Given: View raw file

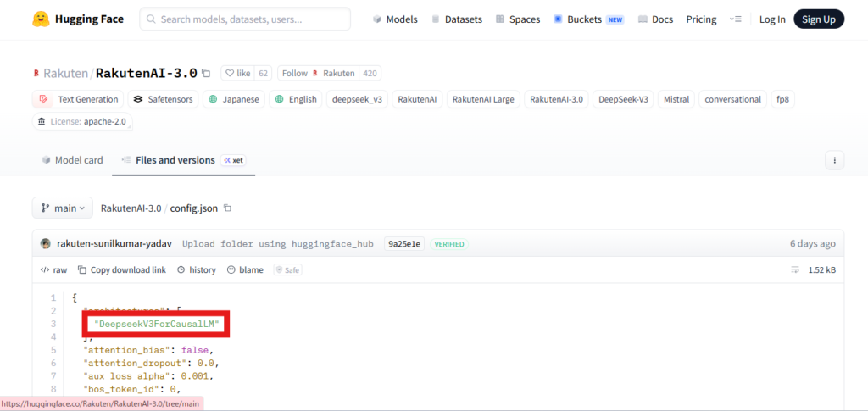Looking at the screenshot, I should [53, 270].
